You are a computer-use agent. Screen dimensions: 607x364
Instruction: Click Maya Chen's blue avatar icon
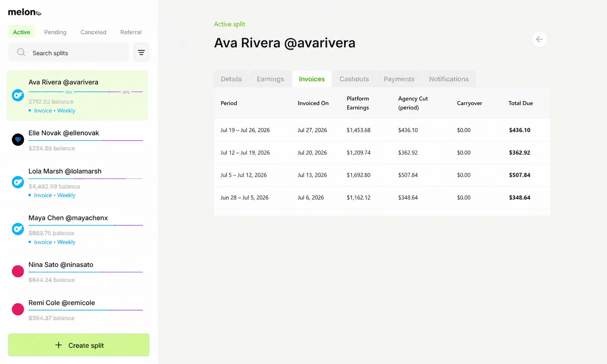pyautogui.click(x=18, y=229)
